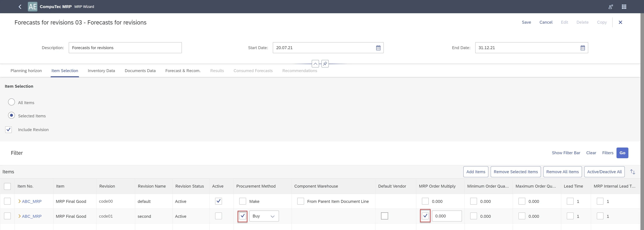Toggle Active checkbox for revision code01
The image size is (644, 230).
point(218,216)
